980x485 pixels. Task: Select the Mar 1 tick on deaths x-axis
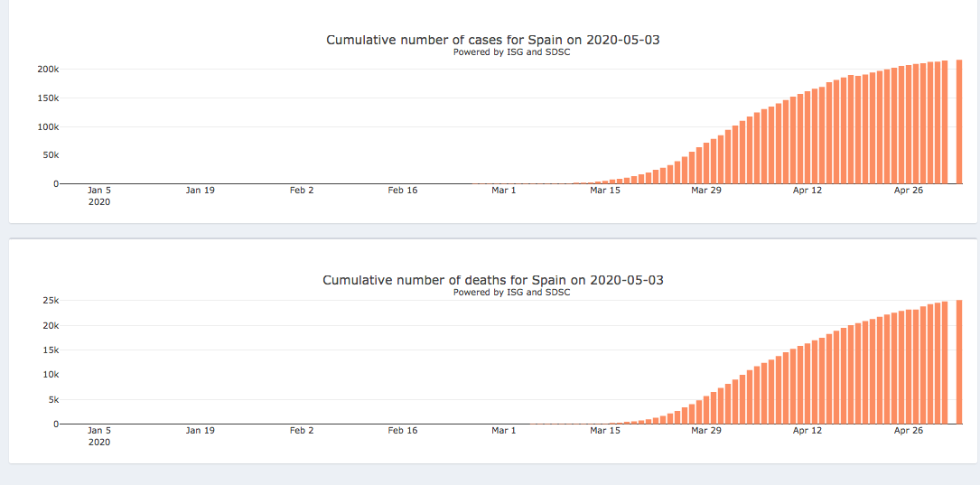504,431
